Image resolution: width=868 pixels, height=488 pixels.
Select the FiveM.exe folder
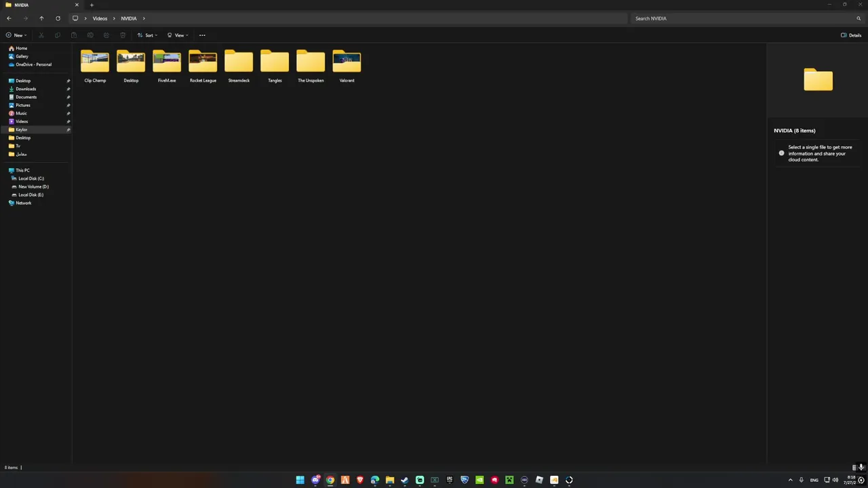[167, 66]
